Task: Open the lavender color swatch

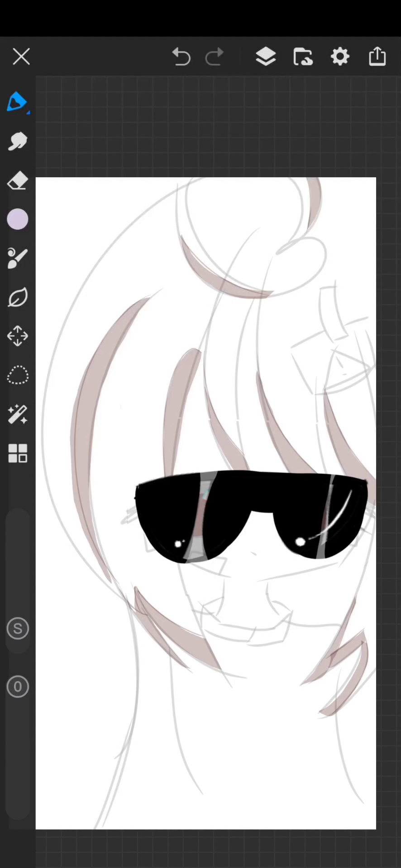Action: coord(18,220)
